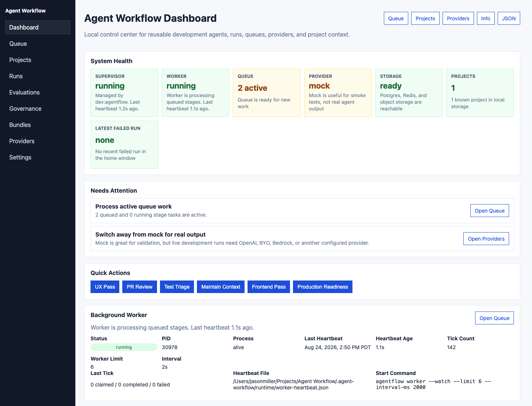The width and height of the screenshot is (532, 406).
Task: Click "Switch away from mock for real output"
Action: coord(150,234)
